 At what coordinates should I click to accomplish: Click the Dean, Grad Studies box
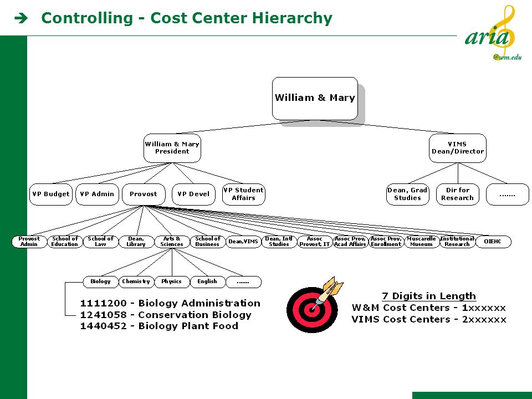point(407,195)
